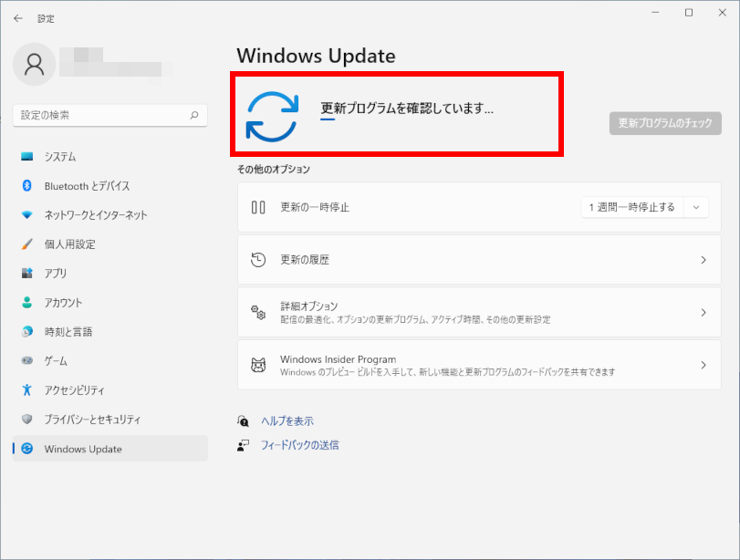This screenshot has height=560, width=740.
Task: Click the user profile avatar icon
Action: pos(35,64)
